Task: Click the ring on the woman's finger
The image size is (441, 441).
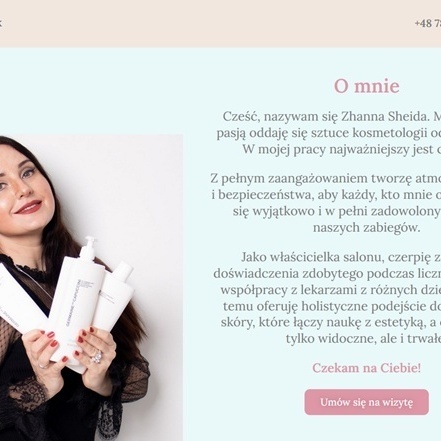Action: [97, 357]
